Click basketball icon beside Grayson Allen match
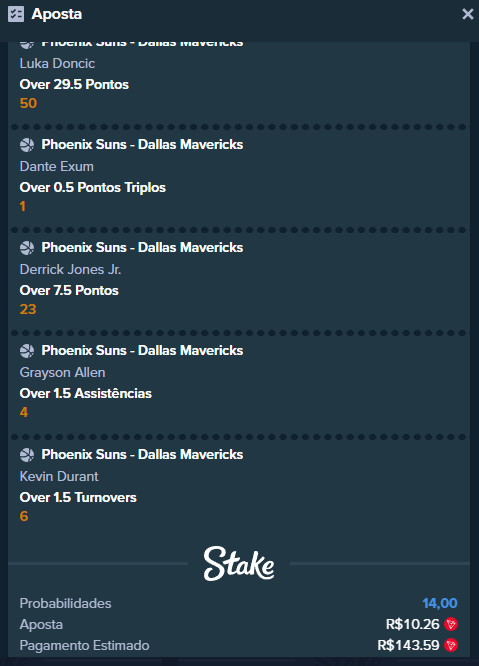This screenshot has width=479, height=666. (x=27, y=351)
